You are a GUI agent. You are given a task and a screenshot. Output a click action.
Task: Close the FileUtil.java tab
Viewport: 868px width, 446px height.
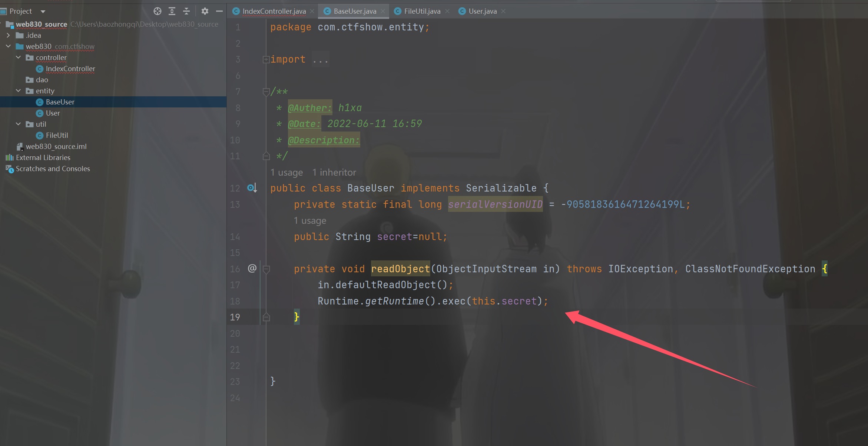(447, 11)
